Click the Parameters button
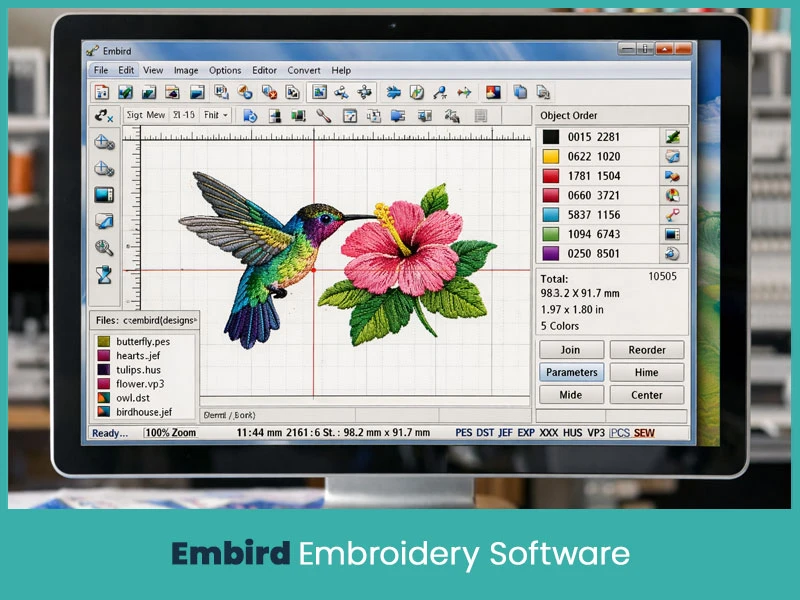This screenshot has width=800, height=600. point(571,372)
